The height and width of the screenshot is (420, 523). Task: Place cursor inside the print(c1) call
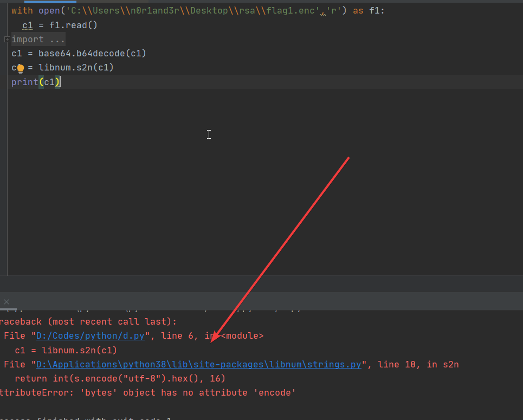pyautogui.click(x=50, y=81)
